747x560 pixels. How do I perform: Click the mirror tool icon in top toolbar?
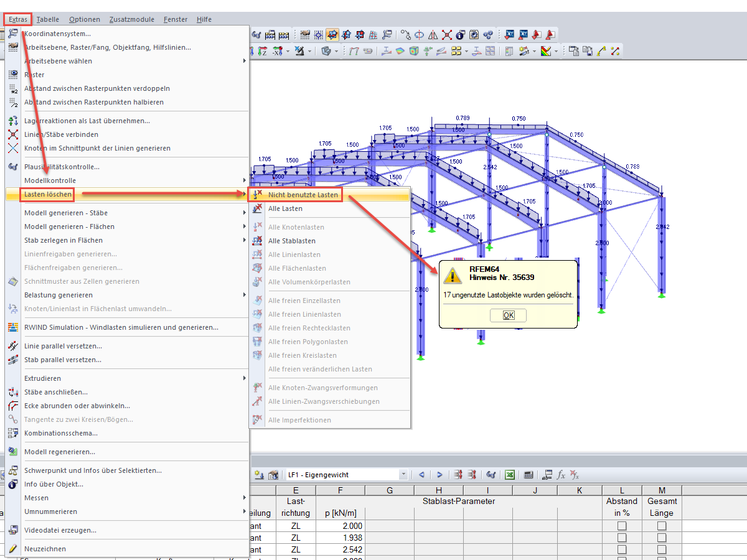coord(433,35)
